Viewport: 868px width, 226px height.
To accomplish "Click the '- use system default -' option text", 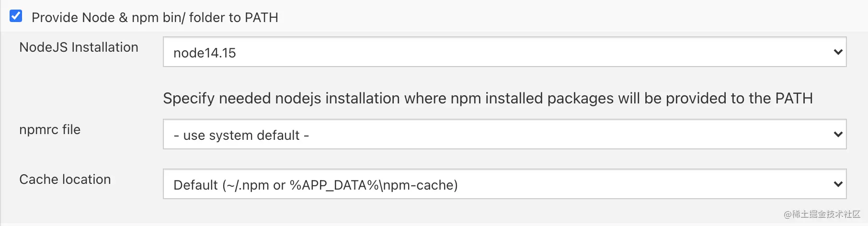I will click(x=241, y=136).
